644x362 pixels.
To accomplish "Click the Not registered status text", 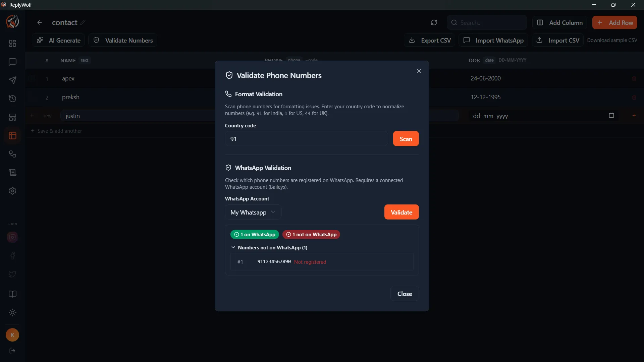I will coord(310,262).
